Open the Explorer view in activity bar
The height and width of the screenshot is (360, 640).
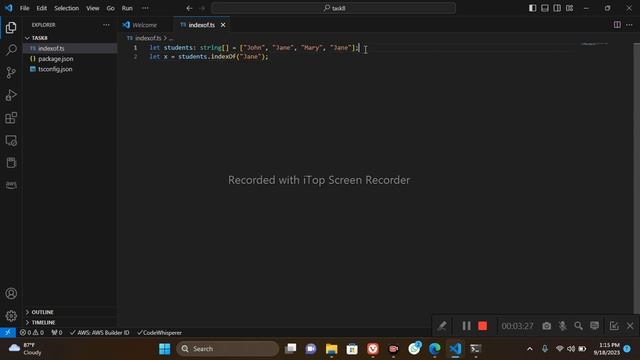tap(11, 28)
